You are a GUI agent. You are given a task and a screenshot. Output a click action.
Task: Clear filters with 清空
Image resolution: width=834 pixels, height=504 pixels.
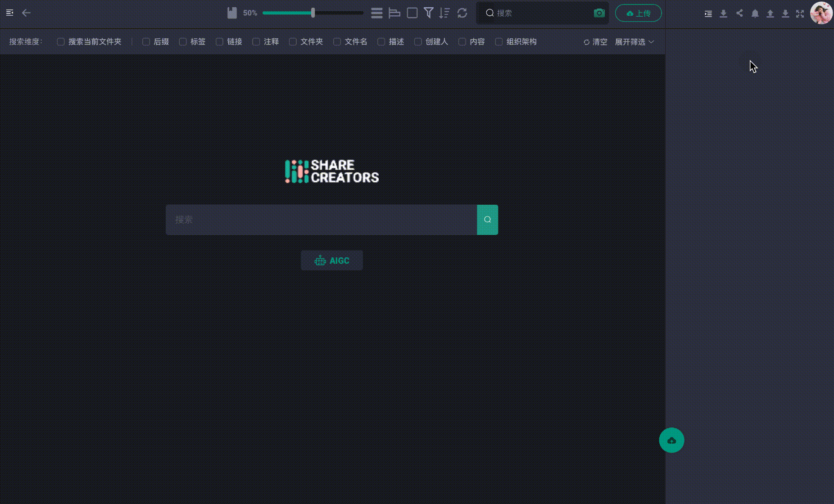click(x=595, y=42)
